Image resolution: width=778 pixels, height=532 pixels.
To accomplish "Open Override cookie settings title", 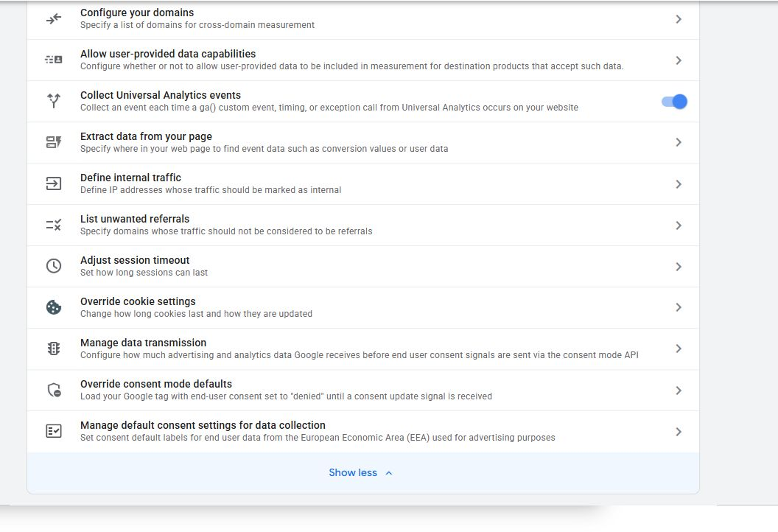I will pos(138,301).
